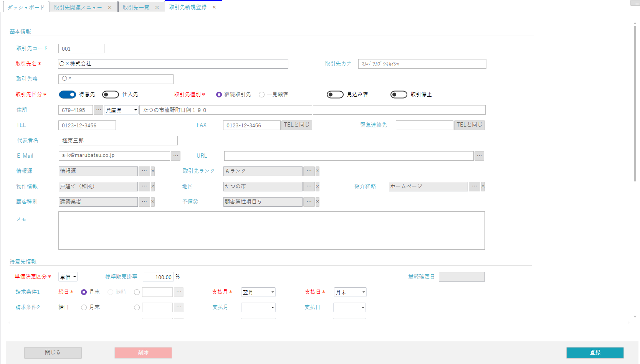Click the postal code field 679-4195
Viewport: 640px width, 364px height.
76,110
